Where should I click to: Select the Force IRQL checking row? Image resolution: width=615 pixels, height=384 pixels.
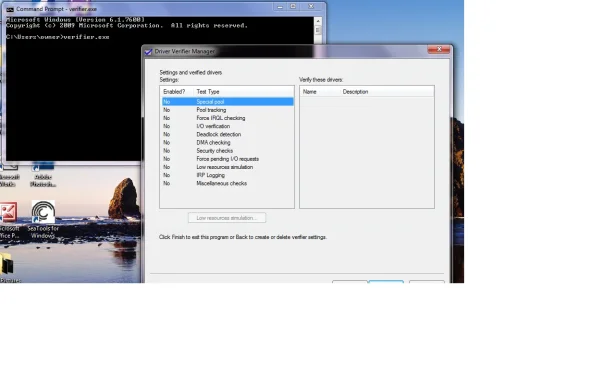pos(227,118)
